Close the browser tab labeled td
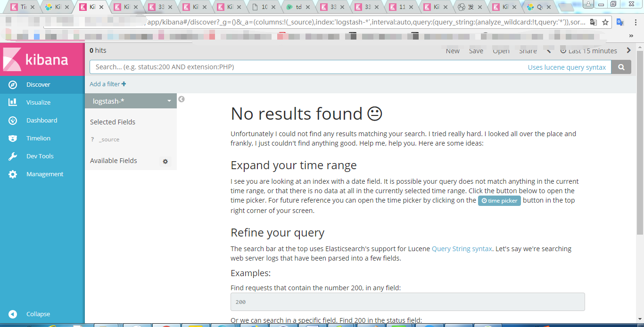Viewport: 644px width, 327px height. coord(308,7)
